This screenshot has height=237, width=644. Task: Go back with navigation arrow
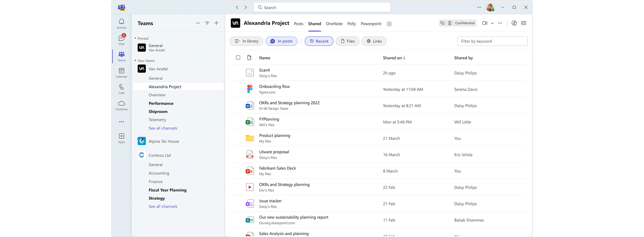pyautogui.click(x=237, y=7)
